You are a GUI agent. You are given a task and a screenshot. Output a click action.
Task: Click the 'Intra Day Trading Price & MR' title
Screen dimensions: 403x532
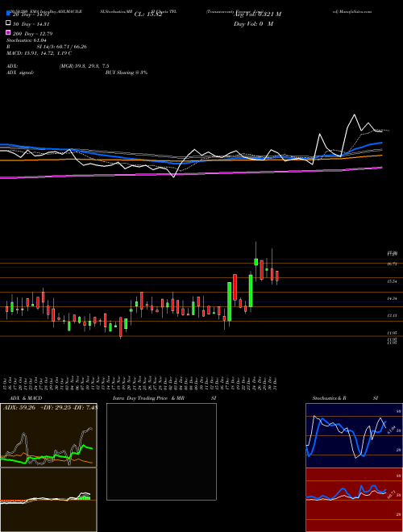point(148,398)
